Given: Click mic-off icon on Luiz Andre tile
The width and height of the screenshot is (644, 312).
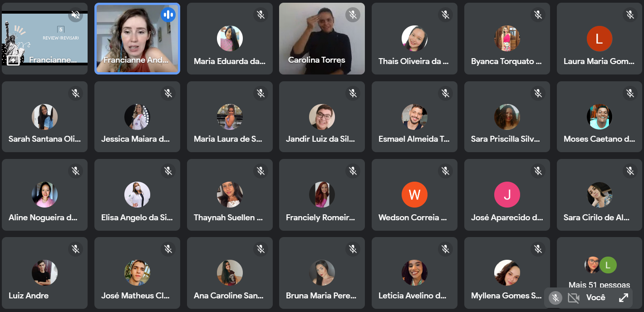Looking at the screenshot, I should tap(75, 249).
